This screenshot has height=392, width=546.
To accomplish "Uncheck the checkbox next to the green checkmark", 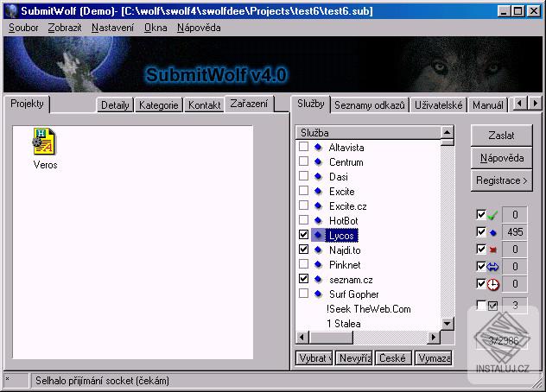I will coord(481,214).
